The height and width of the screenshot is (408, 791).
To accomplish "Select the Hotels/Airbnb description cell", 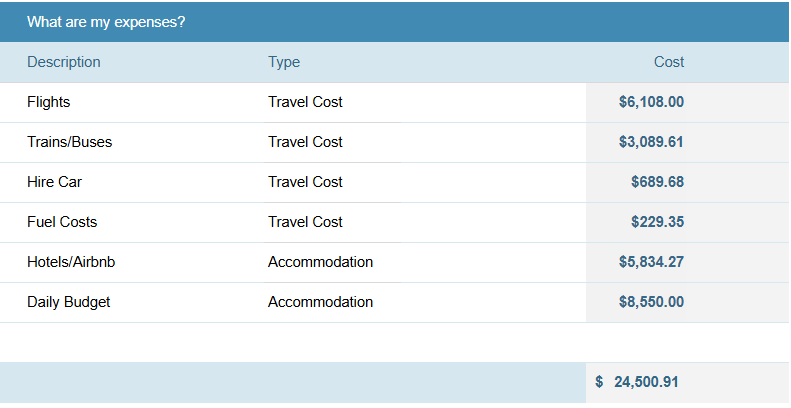I will click(x=131, y=262).
